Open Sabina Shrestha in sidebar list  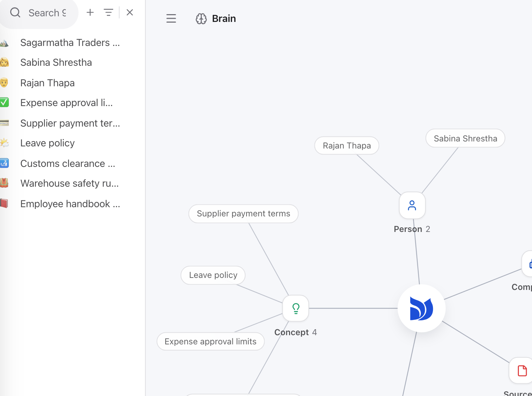click(x=56, y=62)
